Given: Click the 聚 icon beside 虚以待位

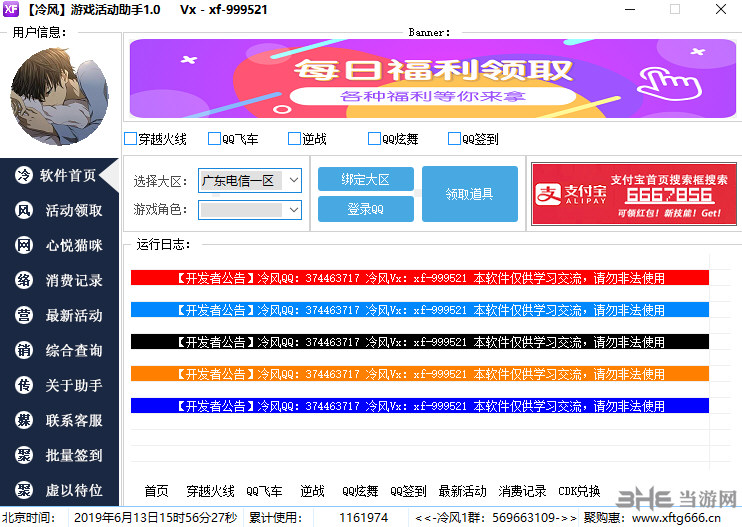Looking at the screenshot, I should (24, 490).
